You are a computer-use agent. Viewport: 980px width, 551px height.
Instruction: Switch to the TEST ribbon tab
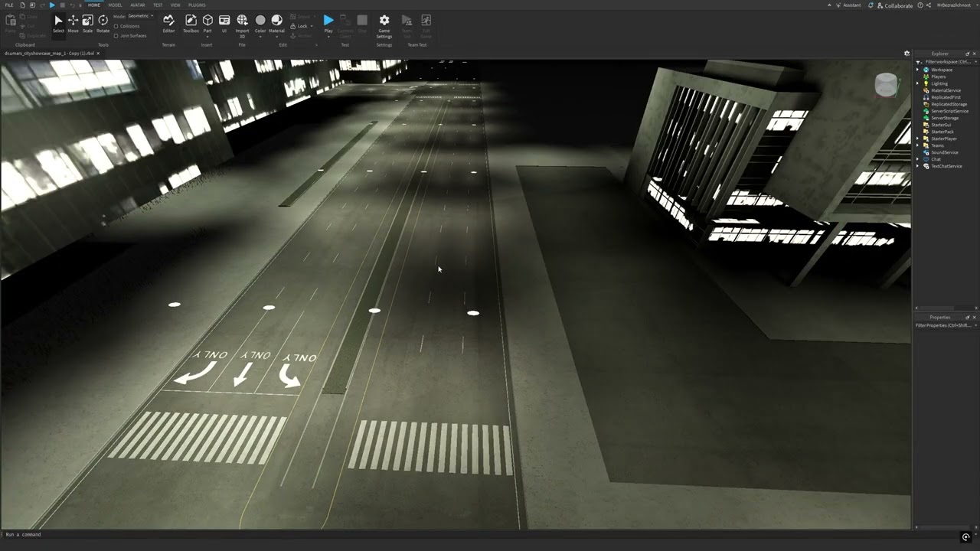tap(158, 5)
